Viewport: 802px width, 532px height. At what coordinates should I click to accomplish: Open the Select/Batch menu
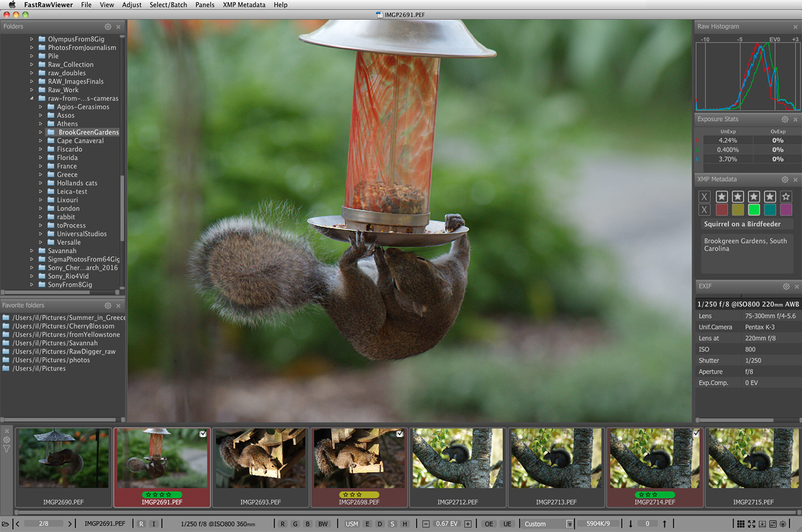point(168,5)
